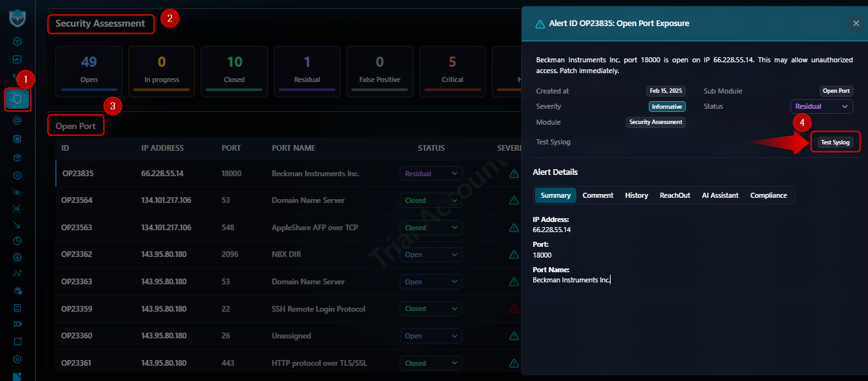Click the red severity triangle for OP23359
Screen dimensions: 868x381
point(514,309)
